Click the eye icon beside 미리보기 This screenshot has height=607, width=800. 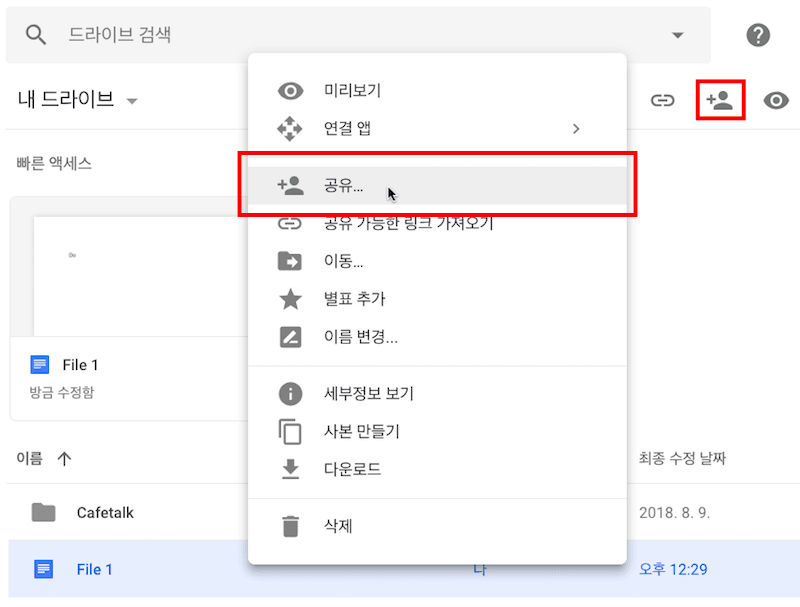coord(290,91)
